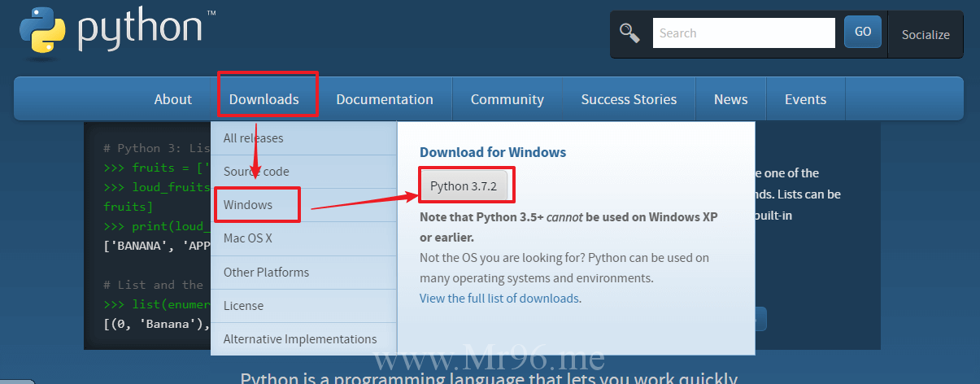
Task: Click the ['BANANA', 'APP code output line
Action: [157, 246]
